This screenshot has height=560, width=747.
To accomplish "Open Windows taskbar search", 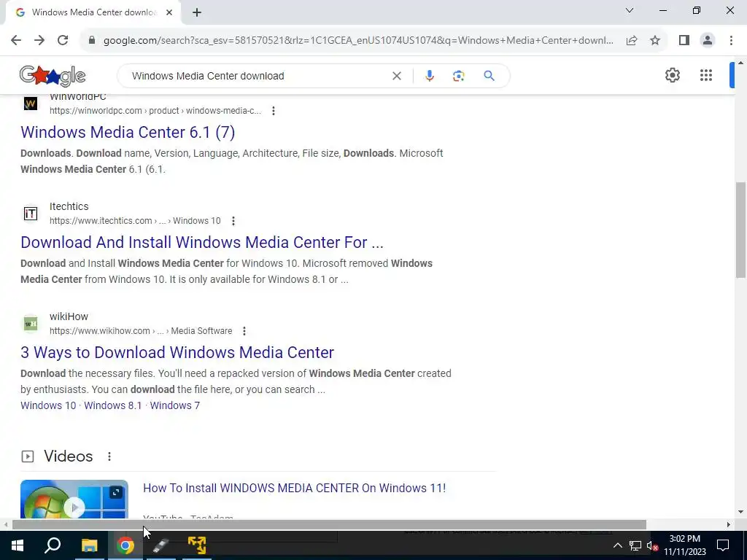I will [x=53, y=545].
